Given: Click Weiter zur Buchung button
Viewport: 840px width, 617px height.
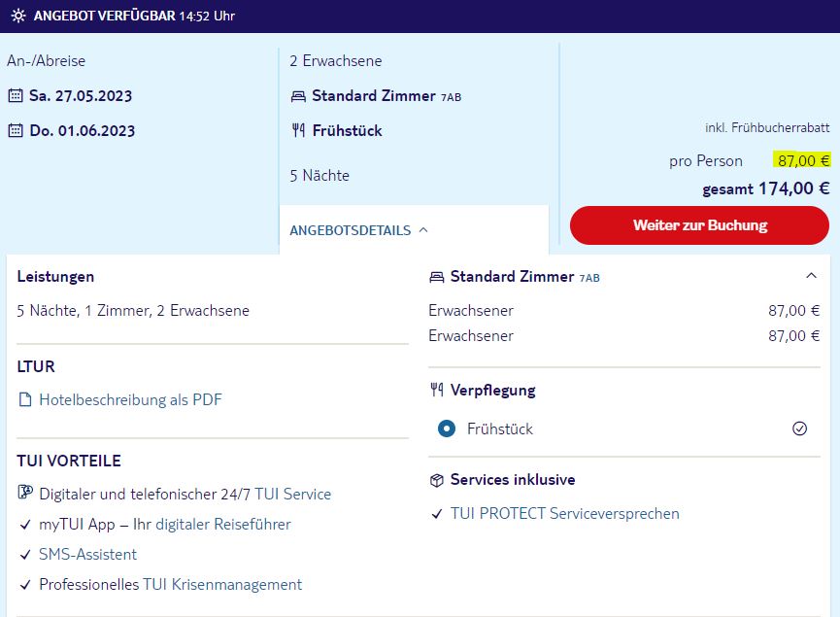Looking at the screenshot, I should 699,225.
